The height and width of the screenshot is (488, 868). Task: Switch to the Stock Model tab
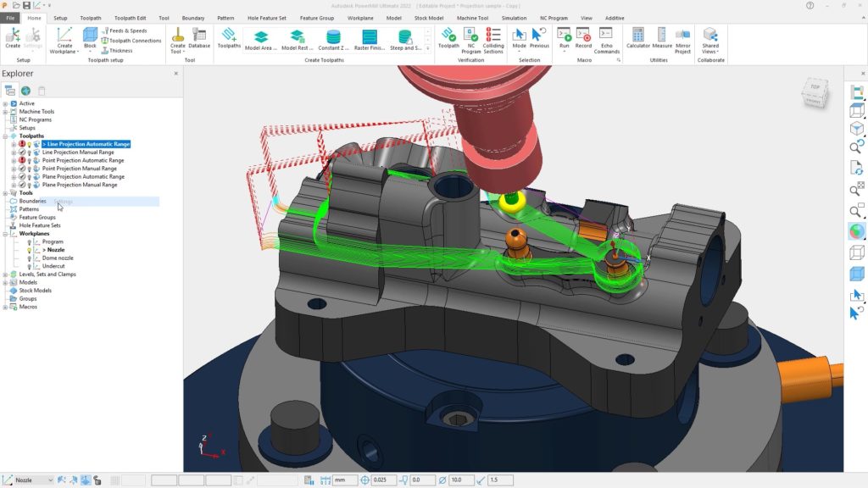point(428,18)
